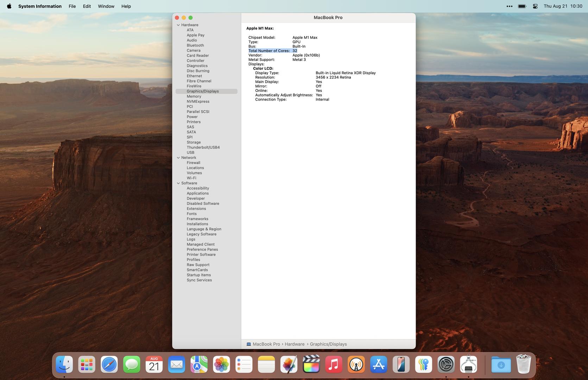Select Thunderbolt/USB4 in the sidebar
This screenshot has height=380, width=588.
(203, 147)
